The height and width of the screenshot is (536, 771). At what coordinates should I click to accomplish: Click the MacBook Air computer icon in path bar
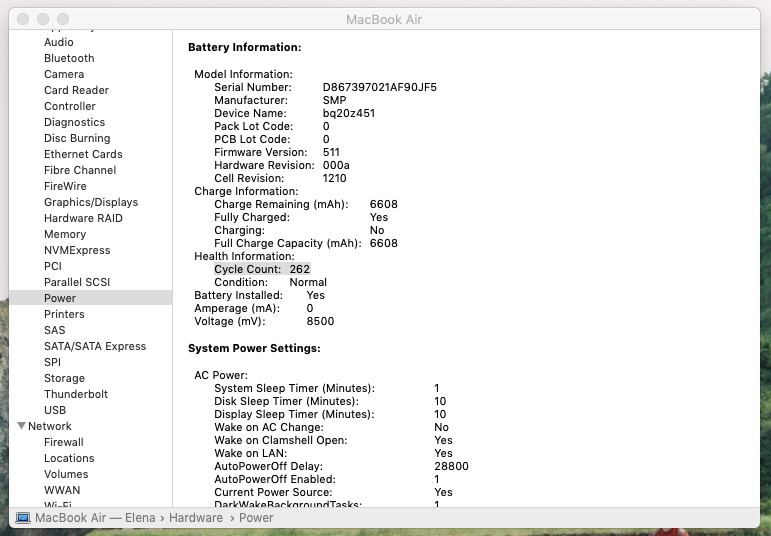tap(23, 518)
